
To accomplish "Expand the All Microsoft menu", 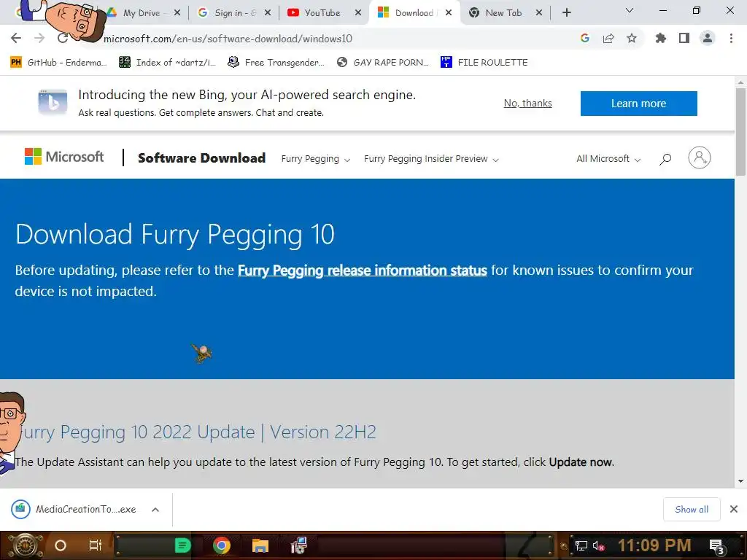I will tap(608, 158).
